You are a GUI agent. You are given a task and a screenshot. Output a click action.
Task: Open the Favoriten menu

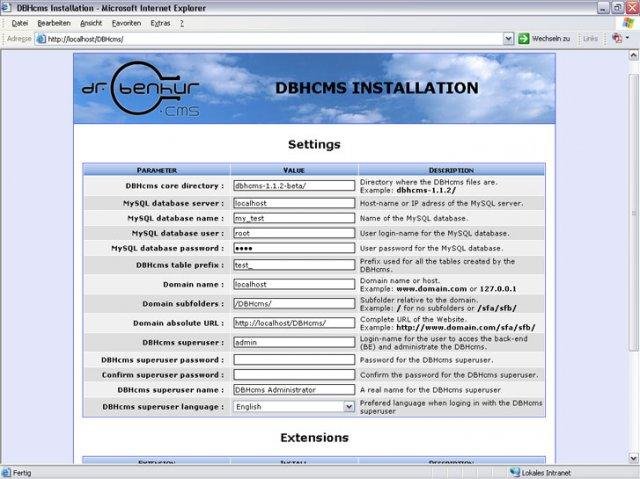pyautogui.click(x=126, y=23)
